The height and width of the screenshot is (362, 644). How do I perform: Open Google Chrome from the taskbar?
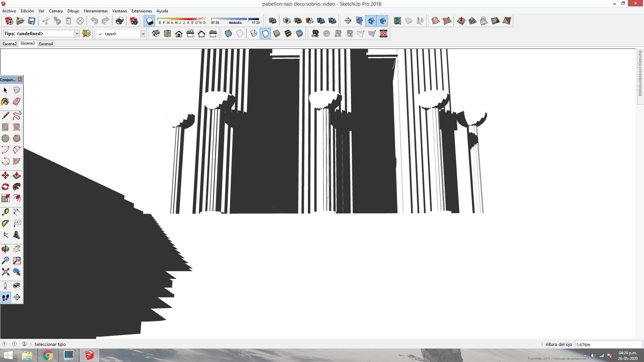[48, 355]
